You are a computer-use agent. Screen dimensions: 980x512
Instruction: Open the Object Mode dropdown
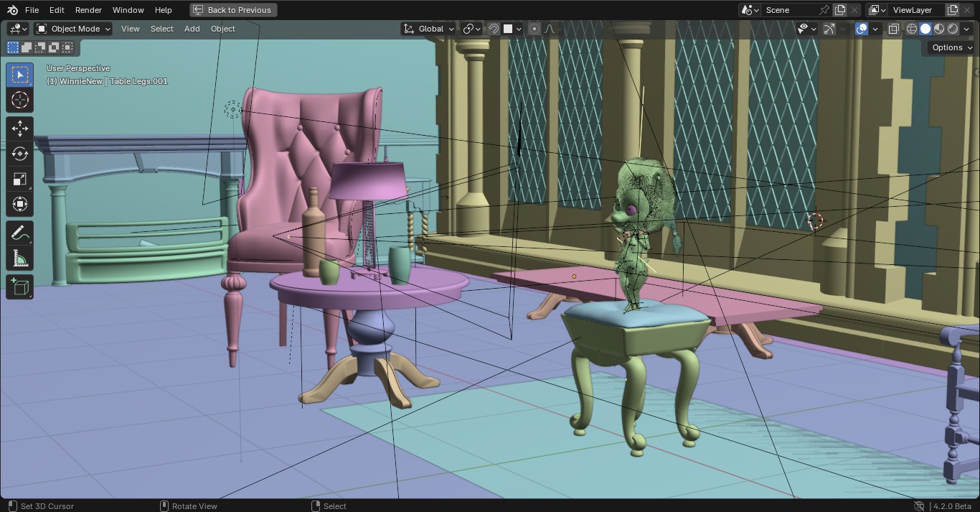tap(73, 29)
